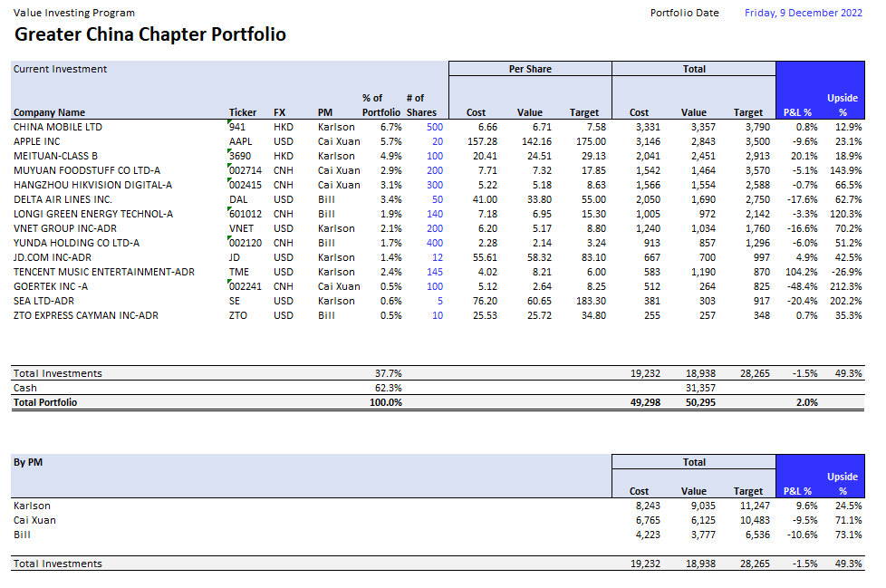The height and width of the screenshot is (588, 886).
Task: Click per-share target '183.30' for SEA LTD
Action: [x=591, y=301]
